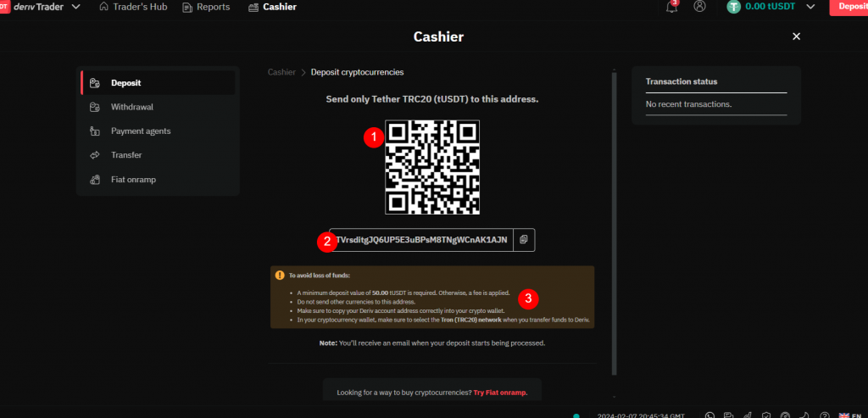The width and height of the screenshot is (868, 418).
Task: Expand the Deriv Trader platform switcher
Action: pyautogui.click(x=76, y=7)
